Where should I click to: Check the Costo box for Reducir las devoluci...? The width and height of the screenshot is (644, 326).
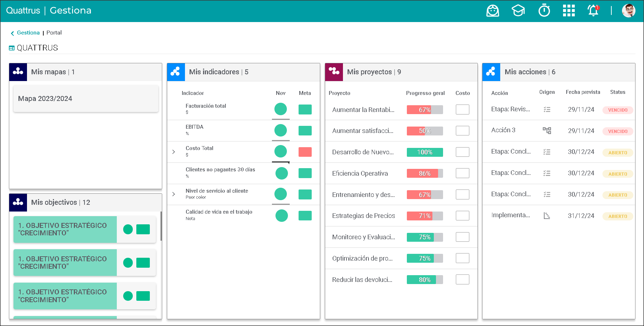click(462, 279)
